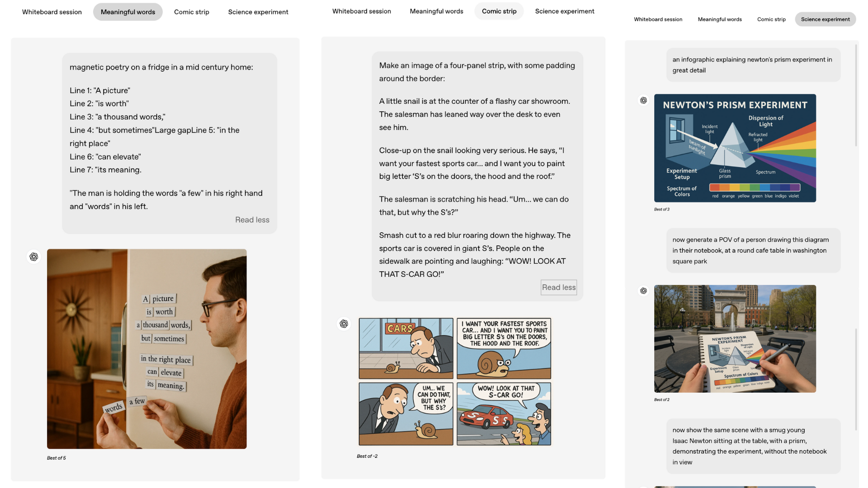The height and width of the screenshot is (488, 868).
Task: Click active Science experiment tab in right panel
Action: pyautogui.click(x=826, y=19)
